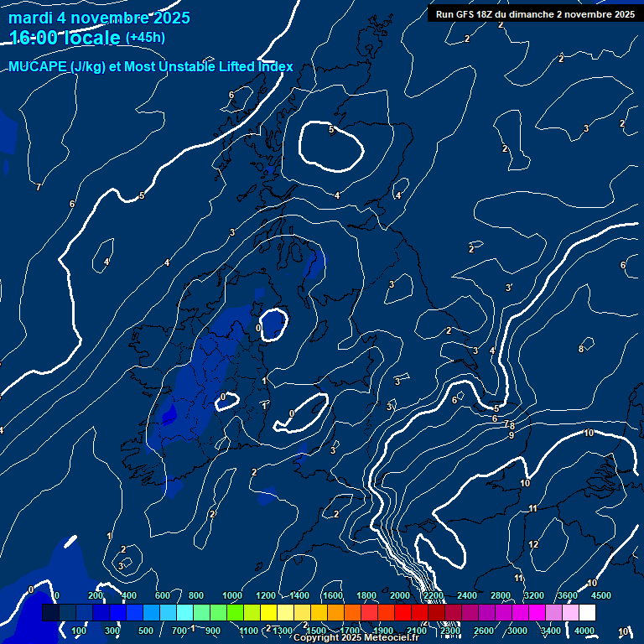Click 'MUCAPE (J/kg) et Most Unstable Lifted Index' heading

151,66
